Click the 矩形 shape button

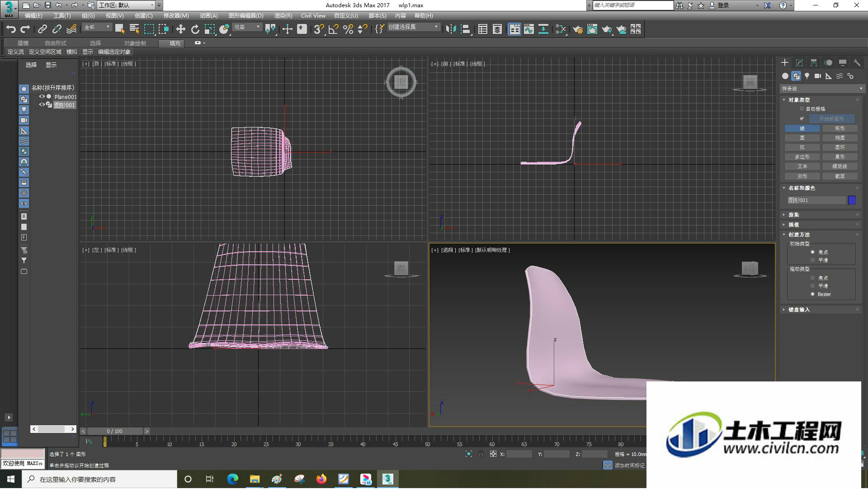[x=840, y=128]
